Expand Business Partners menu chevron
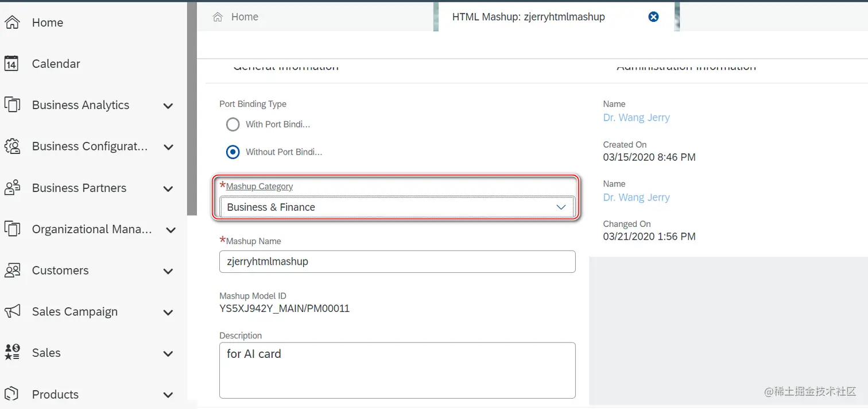This screenshot has width=868, height=409. coord(168,188)
